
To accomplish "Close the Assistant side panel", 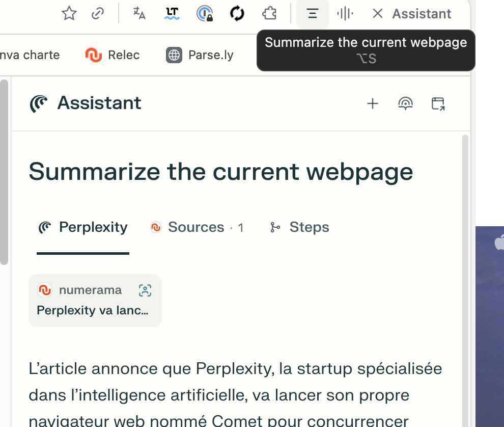I will coord(377,14).
